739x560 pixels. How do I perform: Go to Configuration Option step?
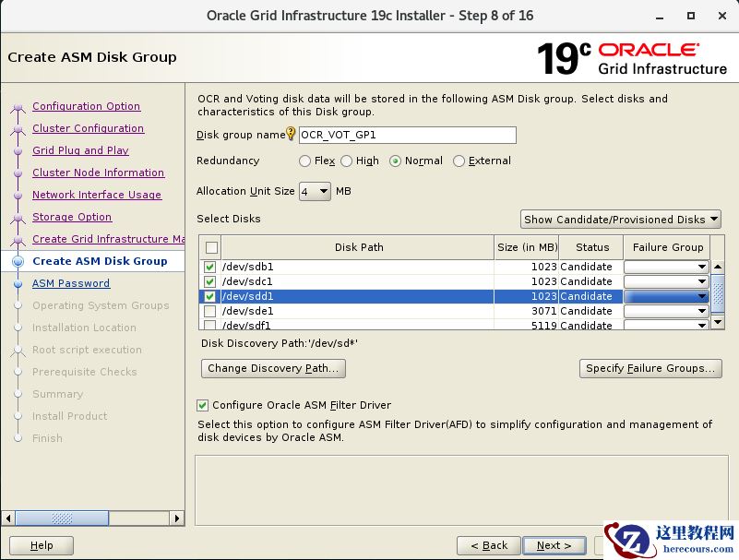click(86, 106)
